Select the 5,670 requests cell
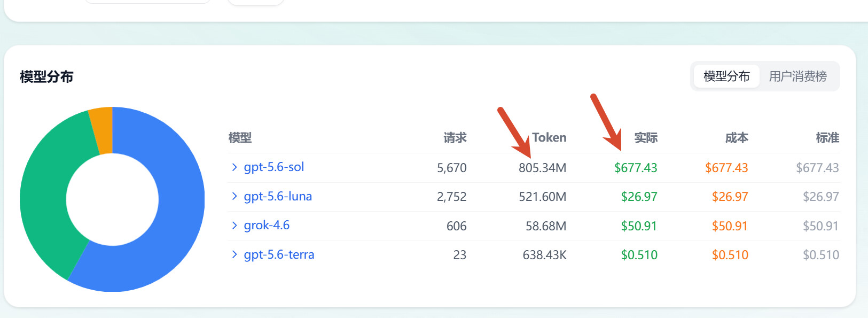This screenshot has height=318, width=868. (452, 168)
